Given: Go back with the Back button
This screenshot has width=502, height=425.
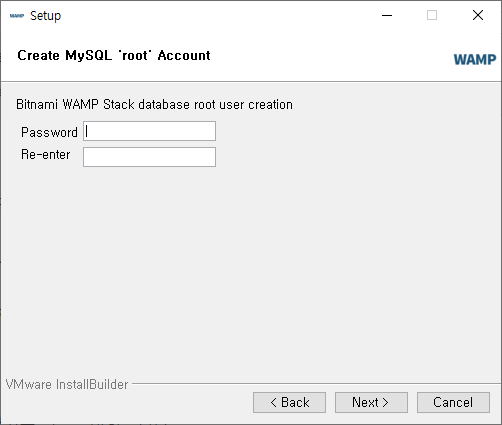Looking at the screenshot, I should pos(289,402).
